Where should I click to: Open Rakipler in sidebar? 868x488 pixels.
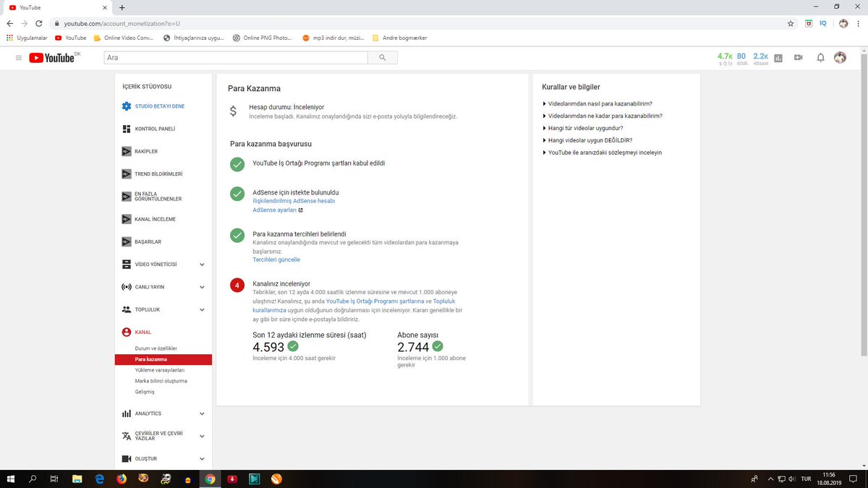pyautogui.click(x=140, y=151)
